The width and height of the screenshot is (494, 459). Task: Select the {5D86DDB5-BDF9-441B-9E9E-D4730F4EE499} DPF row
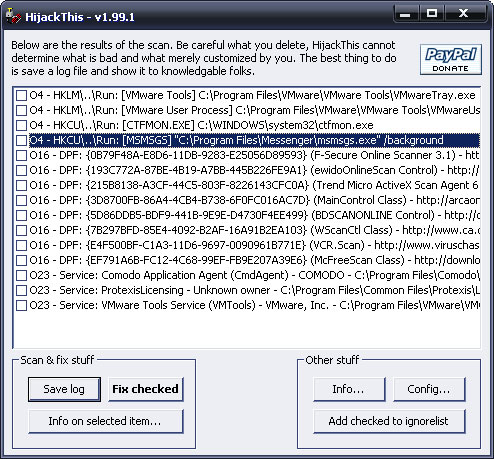pos(255,215)
